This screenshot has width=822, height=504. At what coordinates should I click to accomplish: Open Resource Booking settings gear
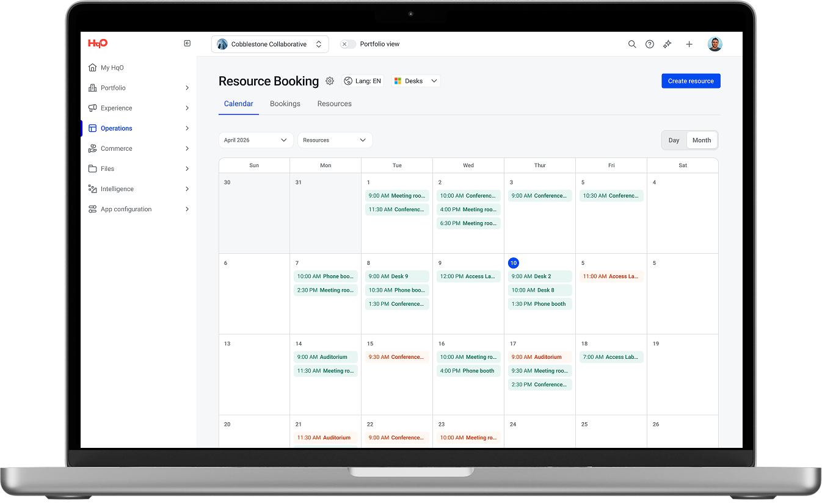point(330,81)
